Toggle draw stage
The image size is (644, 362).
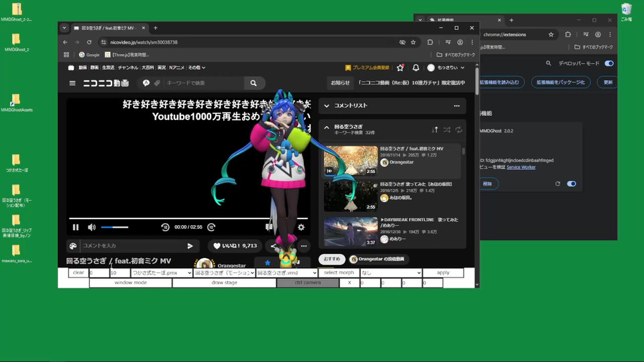224,283
